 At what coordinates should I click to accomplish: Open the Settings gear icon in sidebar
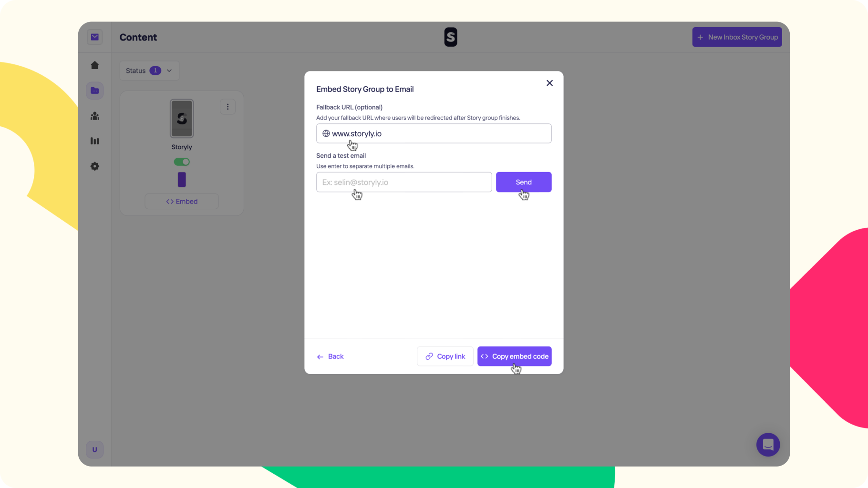coord(95,166)
